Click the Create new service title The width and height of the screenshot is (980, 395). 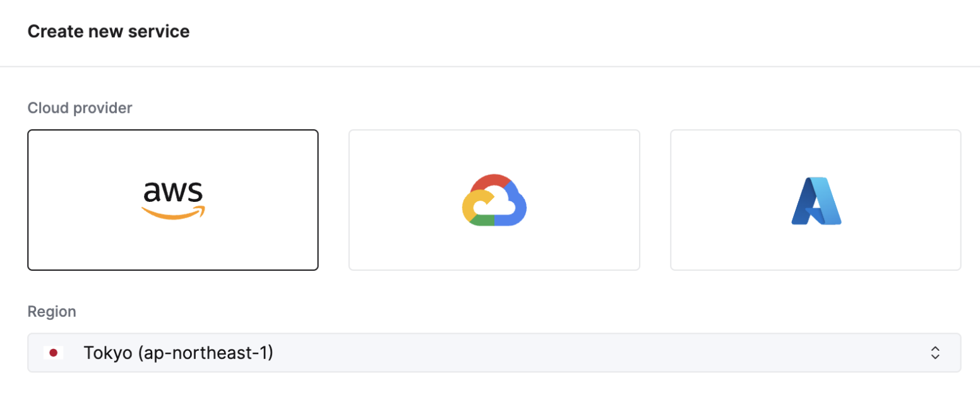(x=108, y=30)
